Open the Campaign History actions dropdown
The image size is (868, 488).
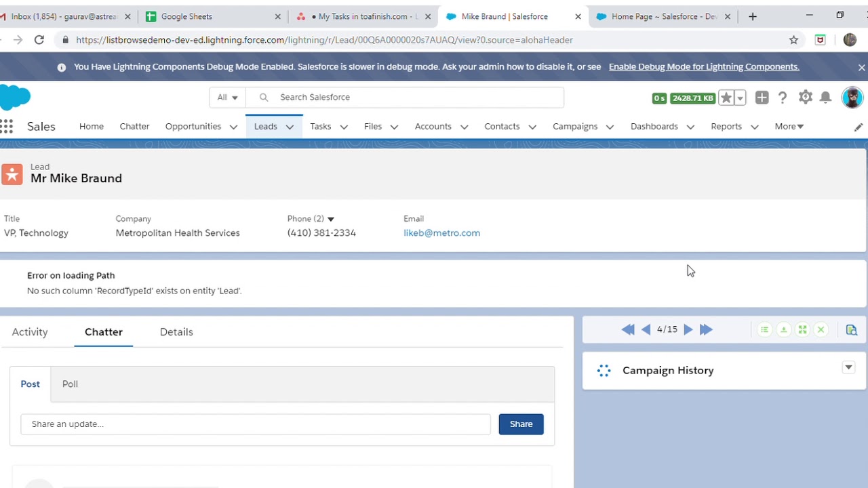[848, 367]
